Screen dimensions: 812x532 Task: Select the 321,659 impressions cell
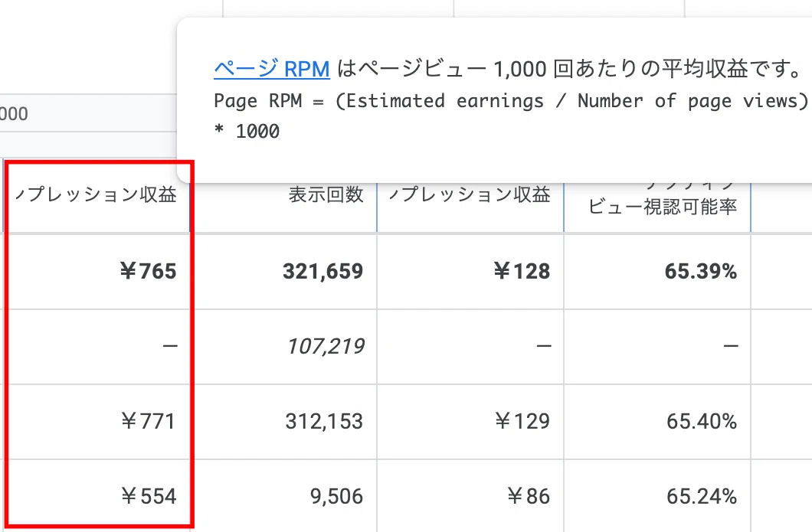pyautogui.click(x=323, y=271)
